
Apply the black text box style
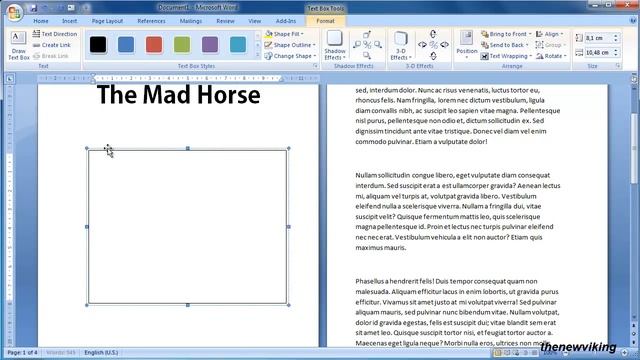(98, 44)
